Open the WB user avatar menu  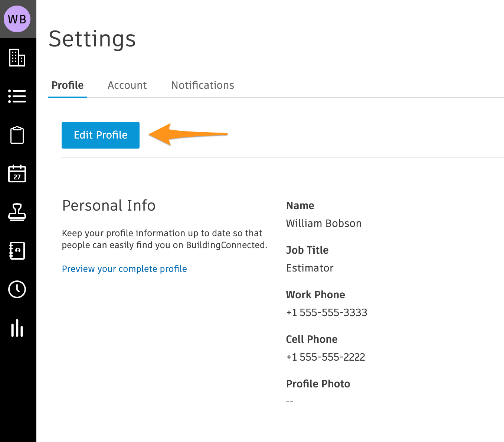click(17, 19)
